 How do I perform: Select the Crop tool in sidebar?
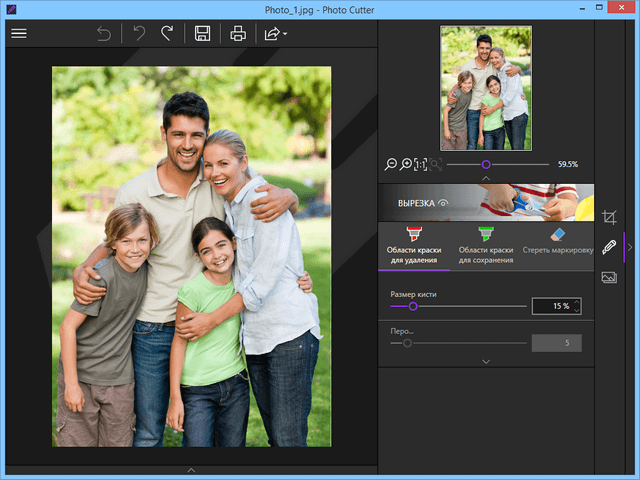(609, 217)
